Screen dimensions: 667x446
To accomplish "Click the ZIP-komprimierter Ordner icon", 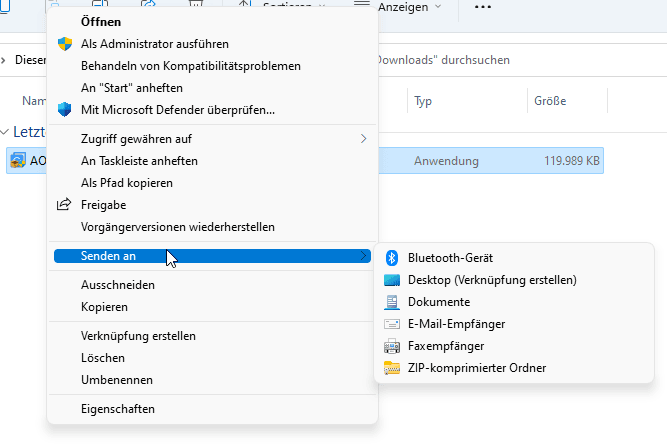I will pyautogui.click(x=392, y=368).
